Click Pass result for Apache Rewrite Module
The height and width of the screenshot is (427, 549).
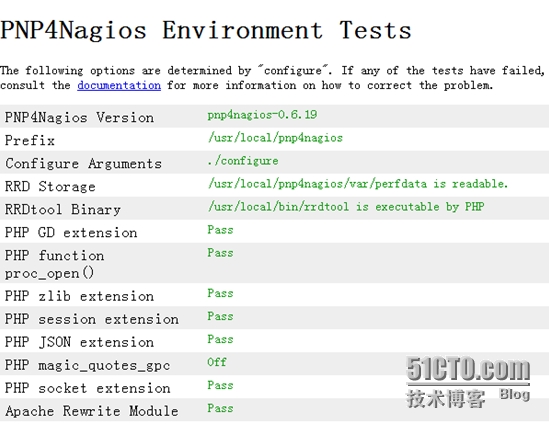click(220, 408)
